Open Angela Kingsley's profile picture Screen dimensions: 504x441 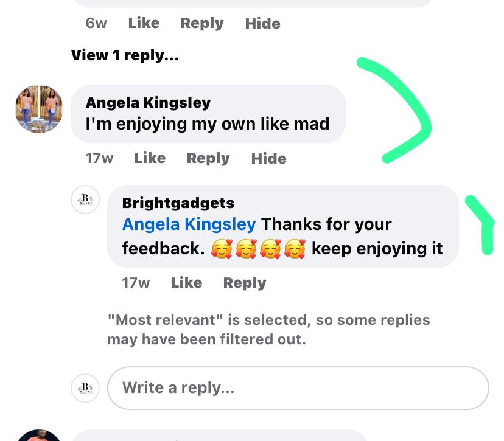tap(39, 109)
